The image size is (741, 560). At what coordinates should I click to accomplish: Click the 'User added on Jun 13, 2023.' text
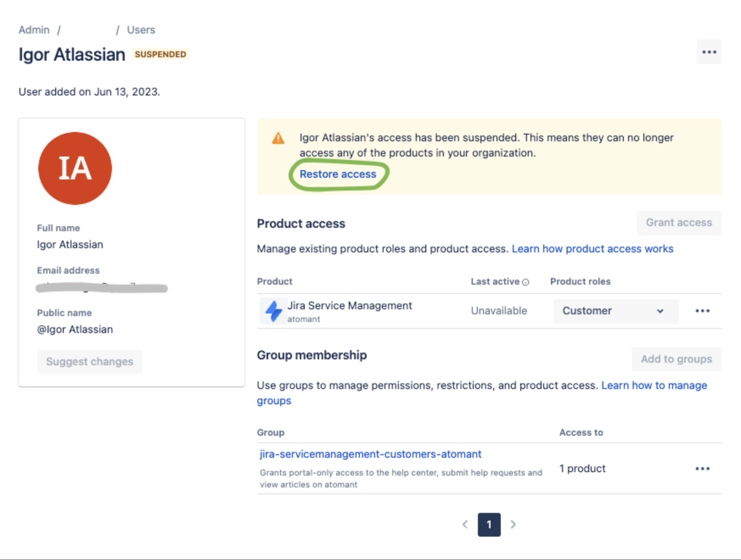89,92
